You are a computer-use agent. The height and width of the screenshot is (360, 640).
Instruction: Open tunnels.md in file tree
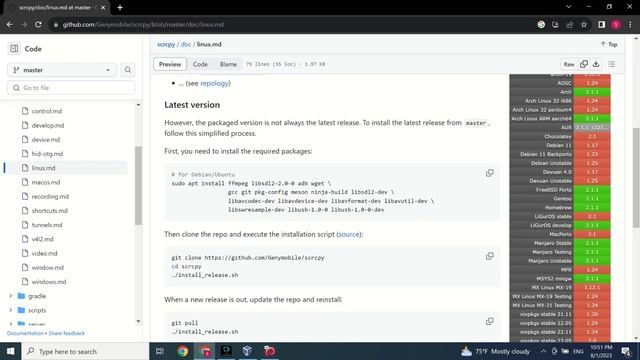47,225
